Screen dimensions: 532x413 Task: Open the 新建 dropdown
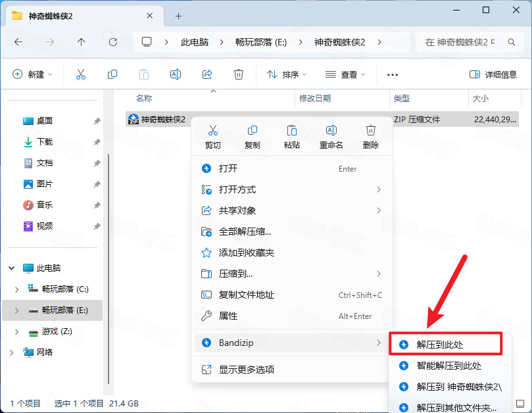[32, 74]
